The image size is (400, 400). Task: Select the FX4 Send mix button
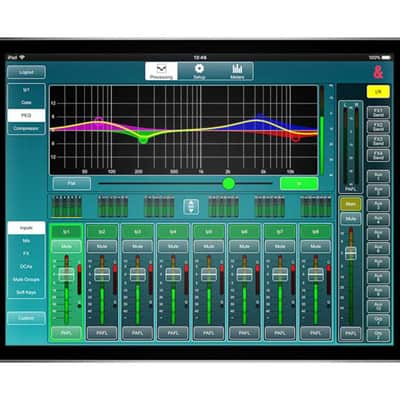pyautogui.click(x=378, y=156)
